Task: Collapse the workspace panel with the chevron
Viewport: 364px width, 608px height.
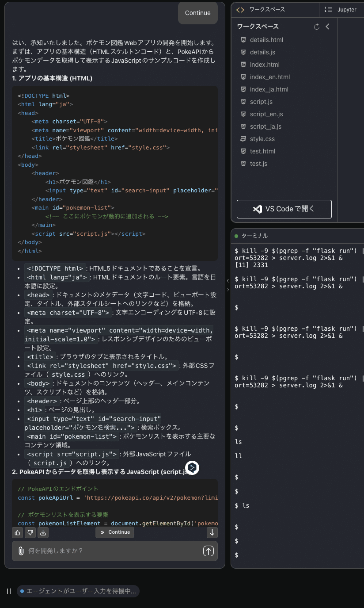Action: 327,27
